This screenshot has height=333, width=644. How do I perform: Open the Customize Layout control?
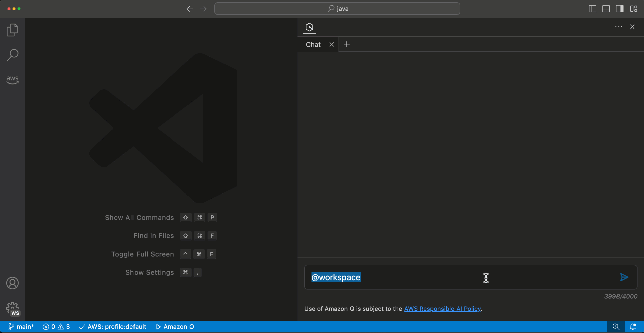634,9
